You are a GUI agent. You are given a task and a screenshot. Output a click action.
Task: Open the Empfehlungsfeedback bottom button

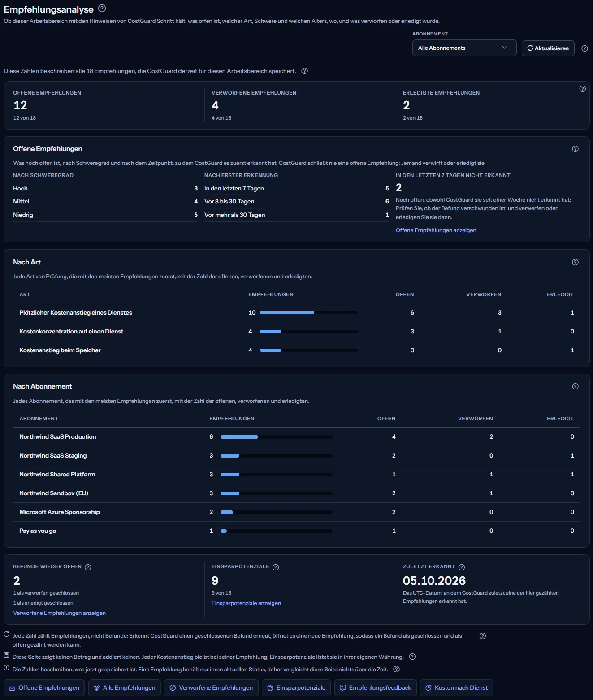(x=375, y=688)
